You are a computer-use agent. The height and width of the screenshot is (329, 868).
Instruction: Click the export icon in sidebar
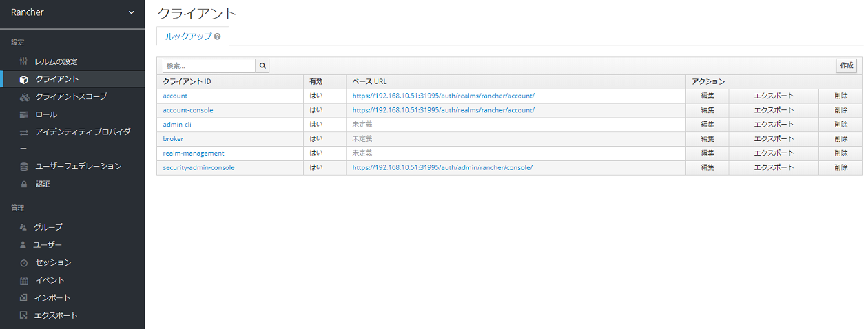[x=24, y=315]
